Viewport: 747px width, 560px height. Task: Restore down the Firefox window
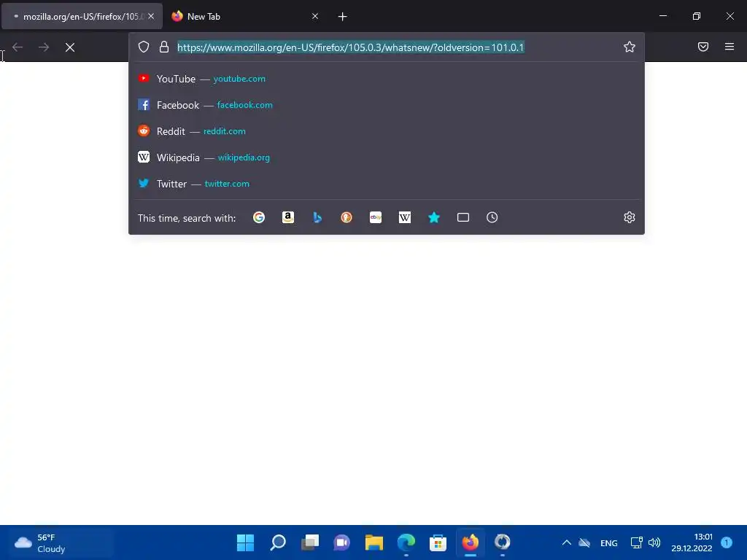(x=697, y=16)
